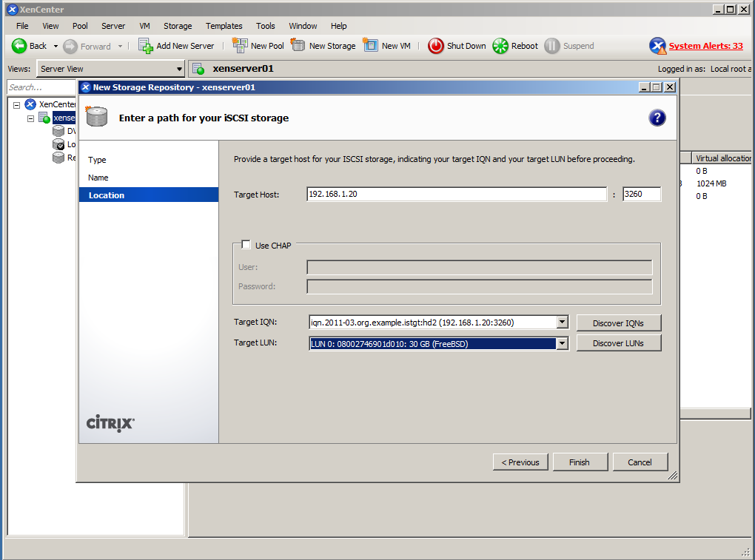Select the Name step in wizard sidebar
The width and height of the screenshot is (755, 560).
point(98,178)
